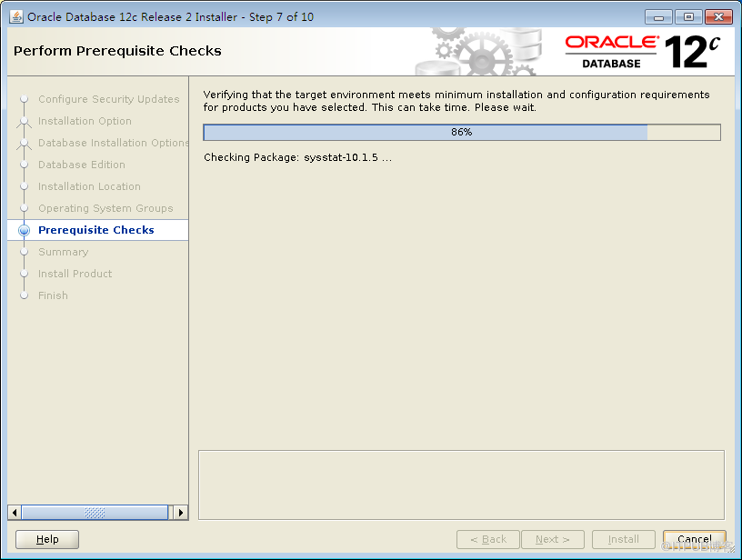Click the disabled Next button

(553, 539)
